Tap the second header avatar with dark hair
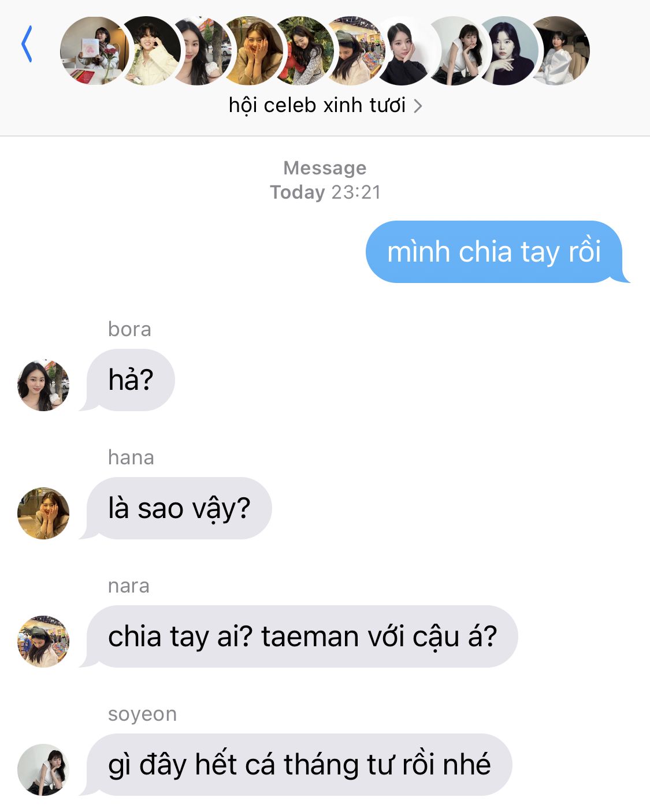650x812 pixels. click(x=151, y=51)
